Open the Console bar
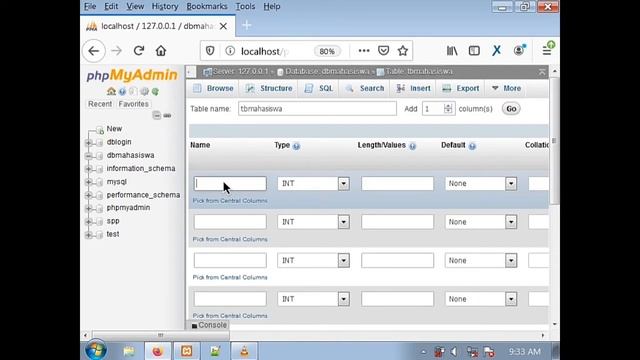The width and height of the screenshot is (640, 360). tap(209, 325)
